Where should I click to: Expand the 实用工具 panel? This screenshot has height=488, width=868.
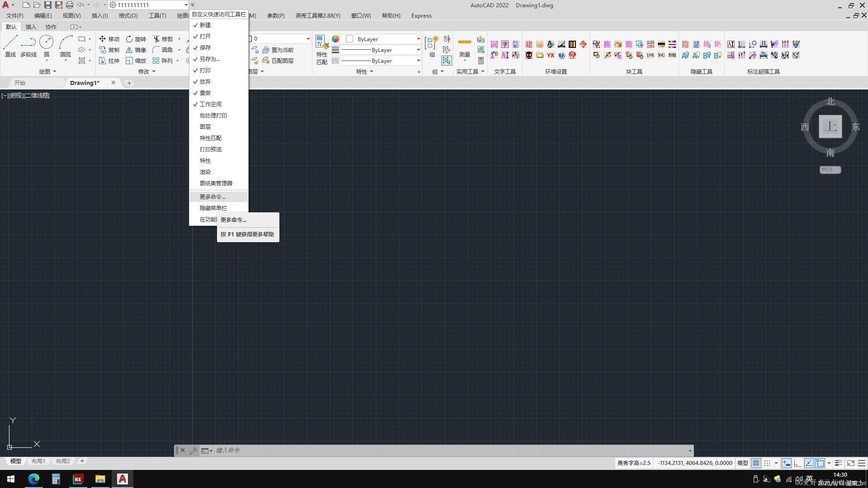tap(470, 71)
